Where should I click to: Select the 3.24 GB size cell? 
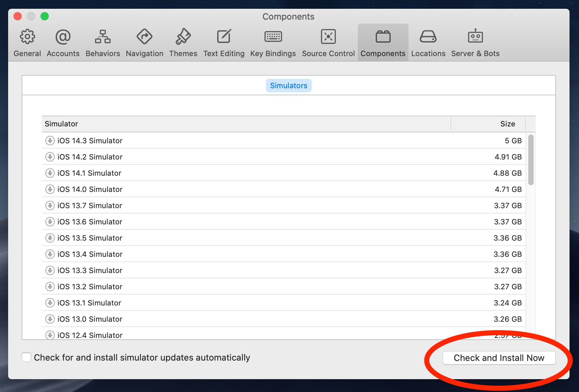click(508, 303)
